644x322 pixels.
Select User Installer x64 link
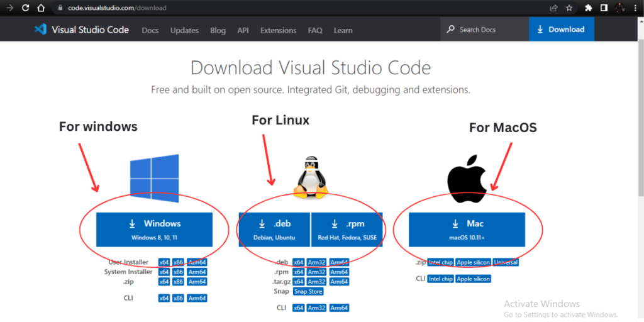[164, 262]
